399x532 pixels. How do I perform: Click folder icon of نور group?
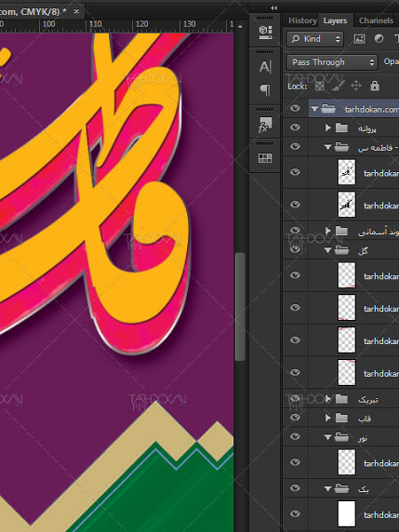[x=341, y=437]
